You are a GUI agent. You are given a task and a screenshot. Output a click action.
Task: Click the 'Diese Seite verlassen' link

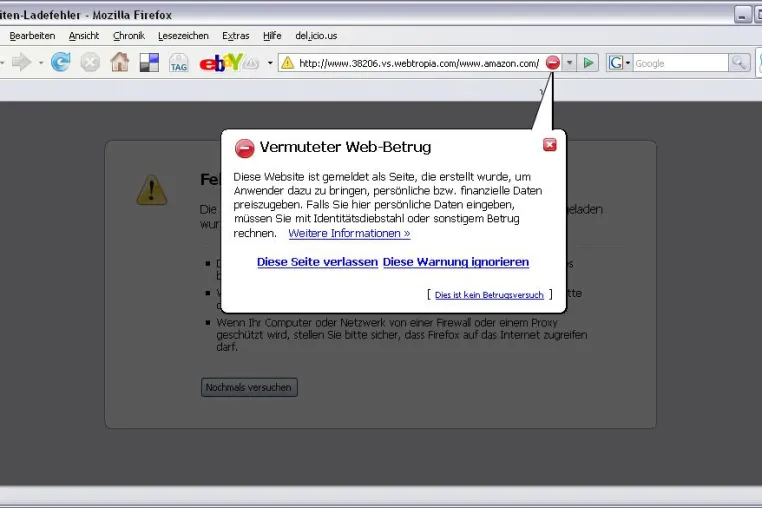pyautogui.click(x=317, y=262)
